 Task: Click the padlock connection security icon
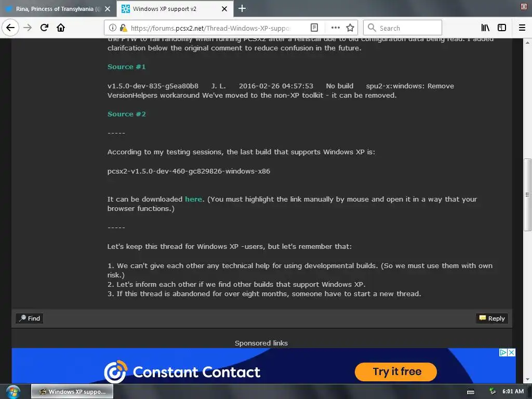[x=123, y=28]
